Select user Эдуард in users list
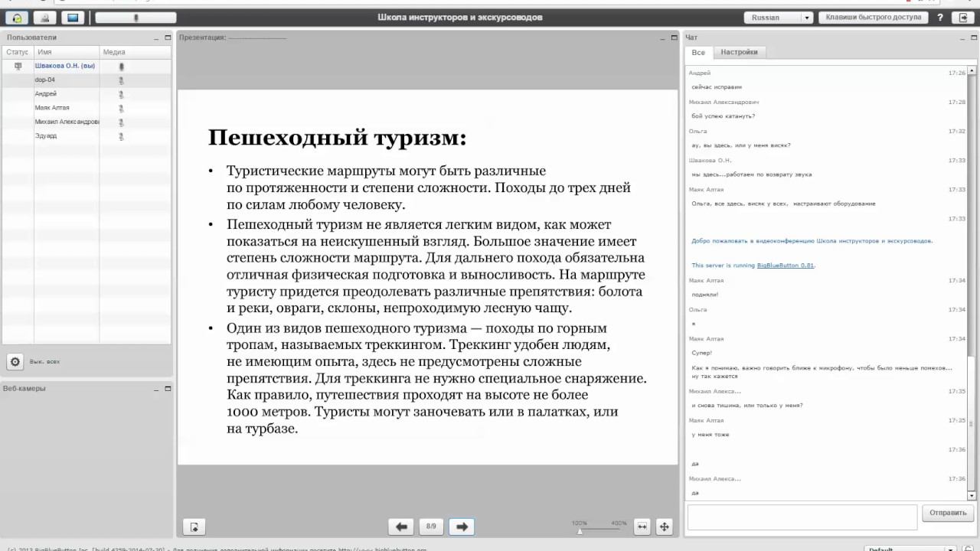The image size is (980, 551). coord(87,135)
